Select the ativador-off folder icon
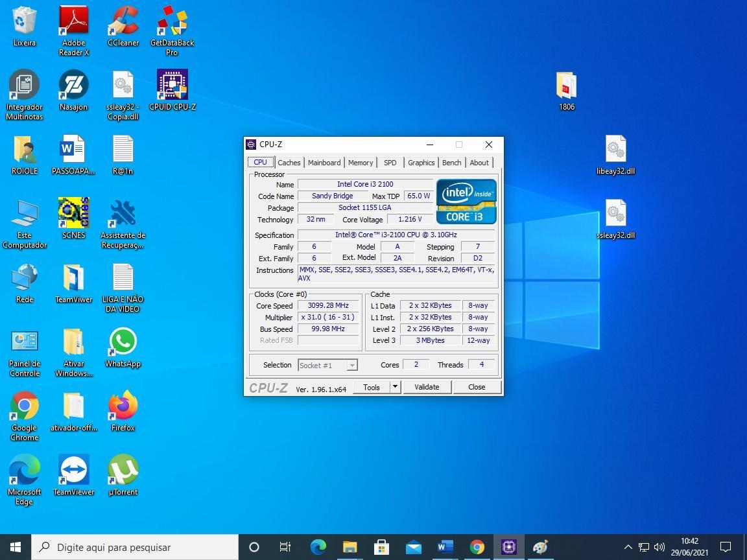Image resolution: width=747 pixels, height=560 pixels. click(73, 412)
